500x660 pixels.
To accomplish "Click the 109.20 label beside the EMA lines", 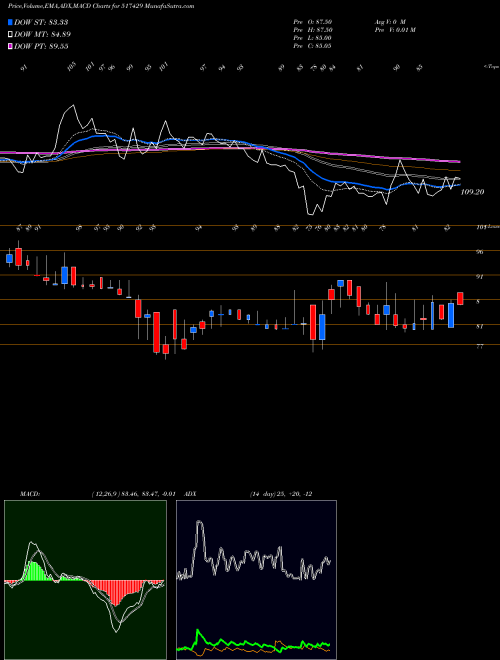I will (x=473, y=192).
